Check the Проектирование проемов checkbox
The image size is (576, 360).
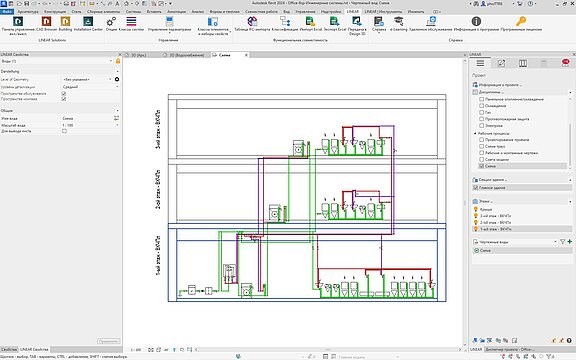pos(481,140)
